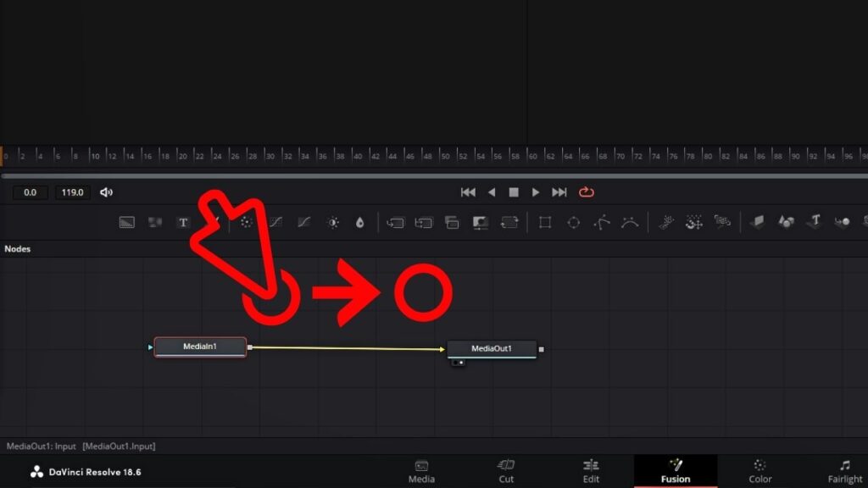Select the Blur tool icon
Screen dimensions: 868x488
point(359,222)
